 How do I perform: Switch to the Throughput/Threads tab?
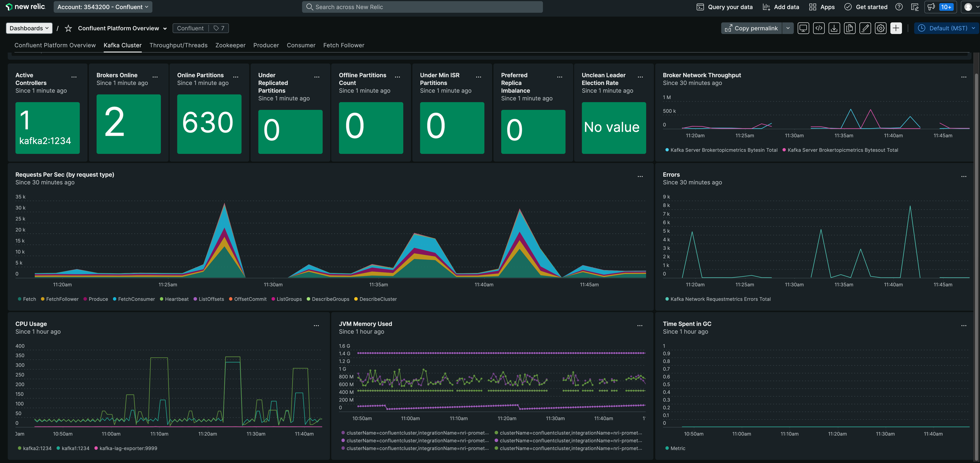click(178, 45)
